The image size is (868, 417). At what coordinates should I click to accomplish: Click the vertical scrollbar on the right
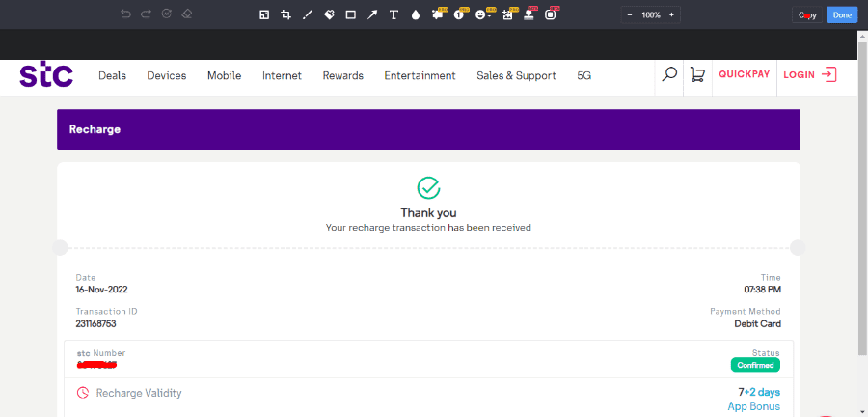862,193
